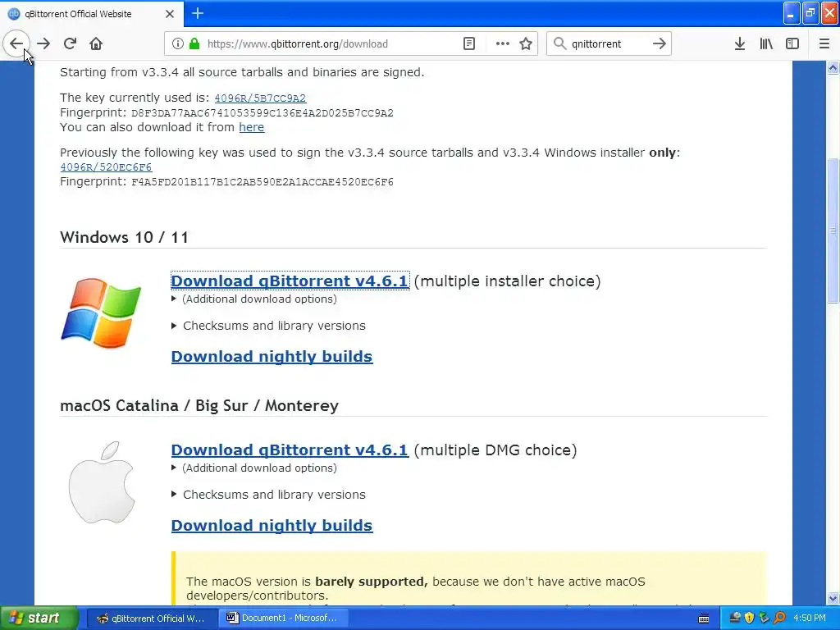
Task: Open the Firefox hamburger menu
Action: click(824, 44)
